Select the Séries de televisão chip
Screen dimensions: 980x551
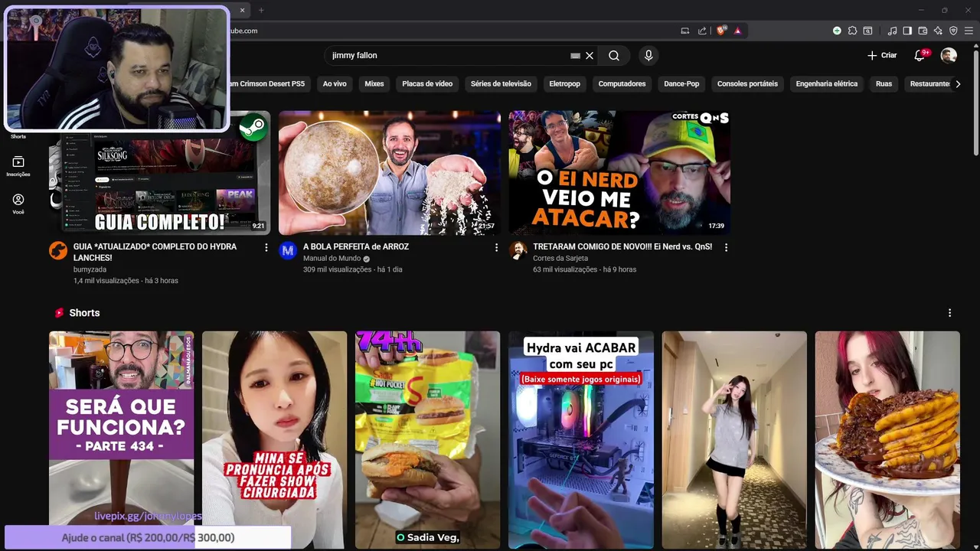tap(501, 83)
